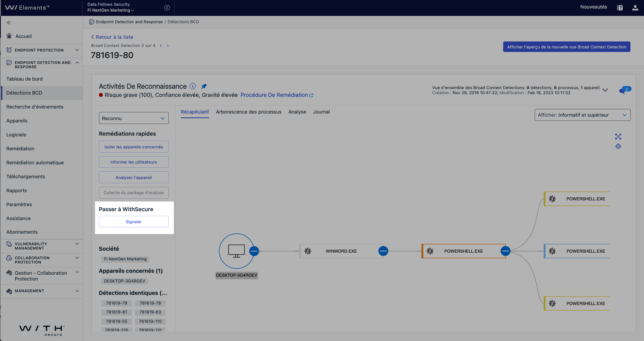Open the Afficher severity filter dropdown
The height and width of the screenshot is (341, 644).
pos(582,115)
